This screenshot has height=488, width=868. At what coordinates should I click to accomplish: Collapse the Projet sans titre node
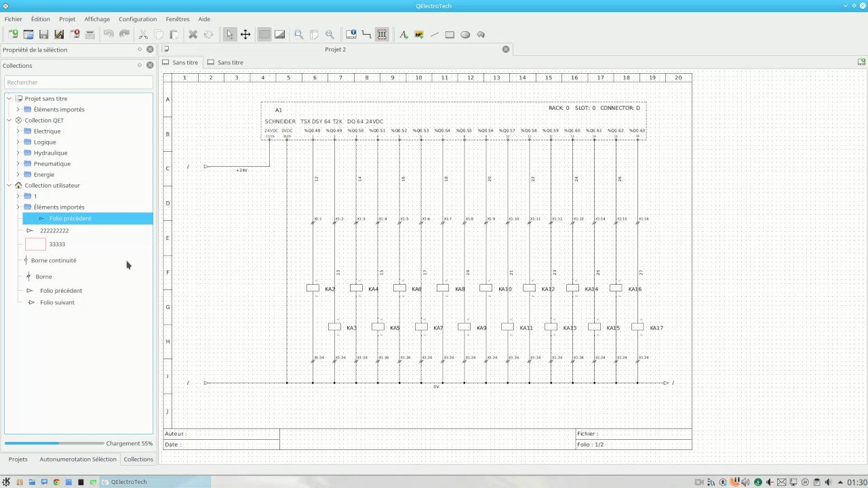9,98
